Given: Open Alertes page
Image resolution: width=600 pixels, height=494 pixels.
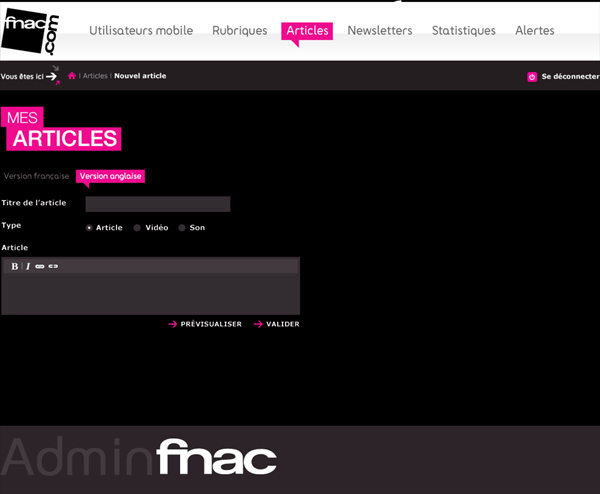Looking at the screenshot, I should pos(535,31).
